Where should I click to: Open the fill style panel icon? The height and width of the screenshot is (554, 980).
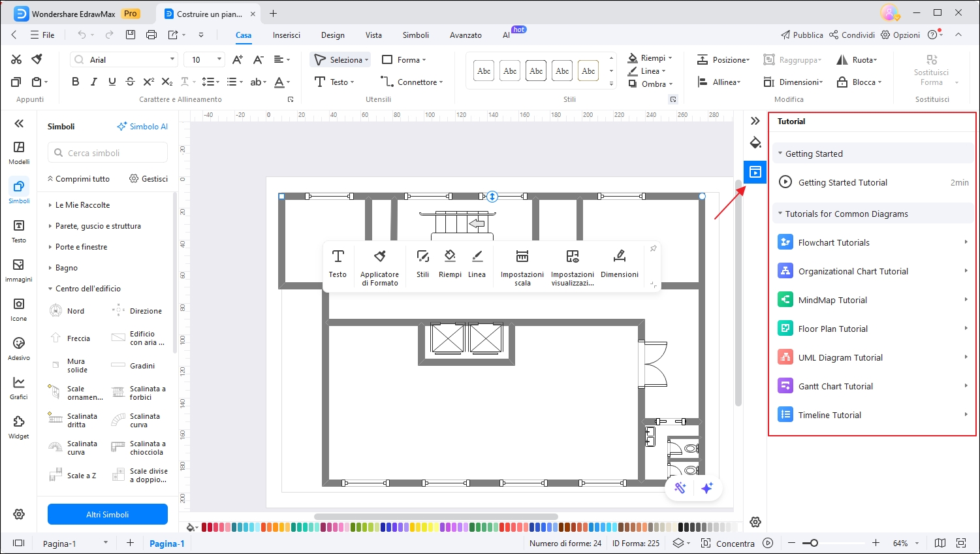click(x=755, y=143)
